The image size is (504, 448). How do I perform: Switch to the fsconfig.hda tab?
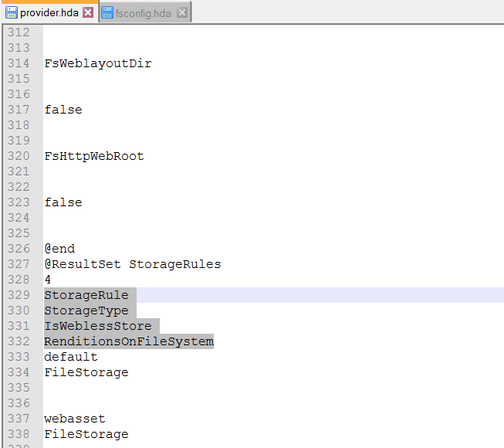143,13
